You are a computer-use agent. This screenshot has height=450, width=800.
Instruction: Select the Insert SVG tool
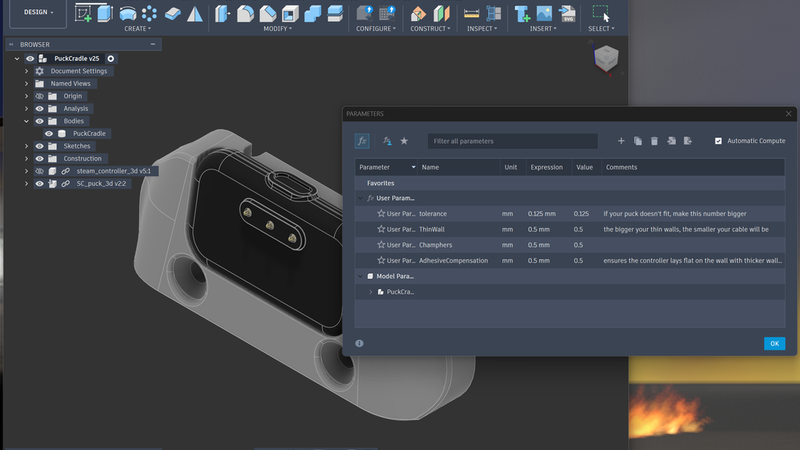(x=567, y=14)
